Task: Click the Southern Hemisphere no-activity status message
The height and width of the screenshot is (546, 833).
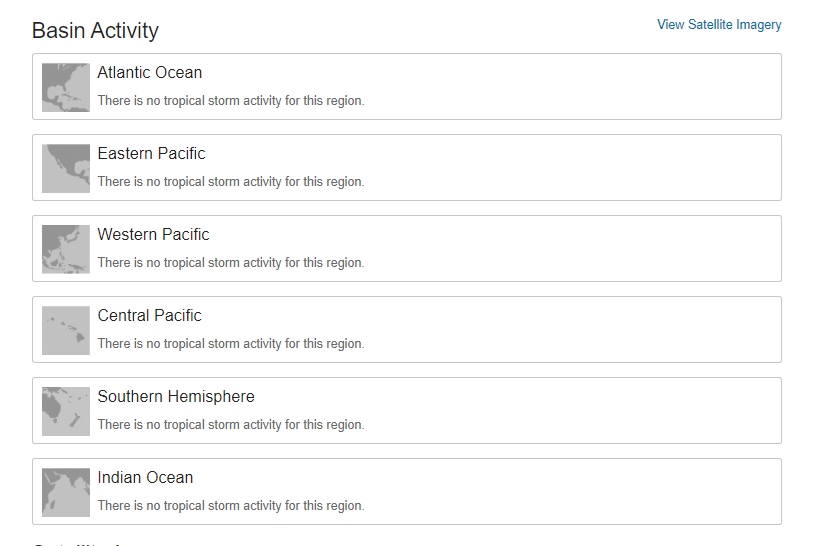Action: pos(231,425)
